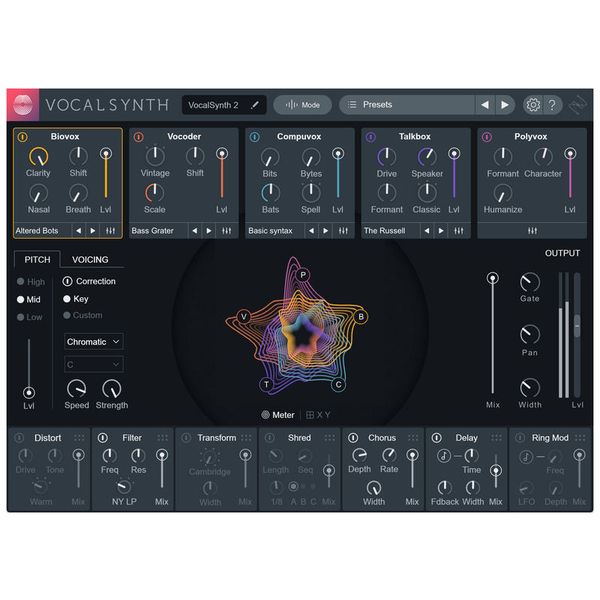Click the Biovox Clarity knob
The height and width of the screenshot is (600, 600).
[39, 157]
